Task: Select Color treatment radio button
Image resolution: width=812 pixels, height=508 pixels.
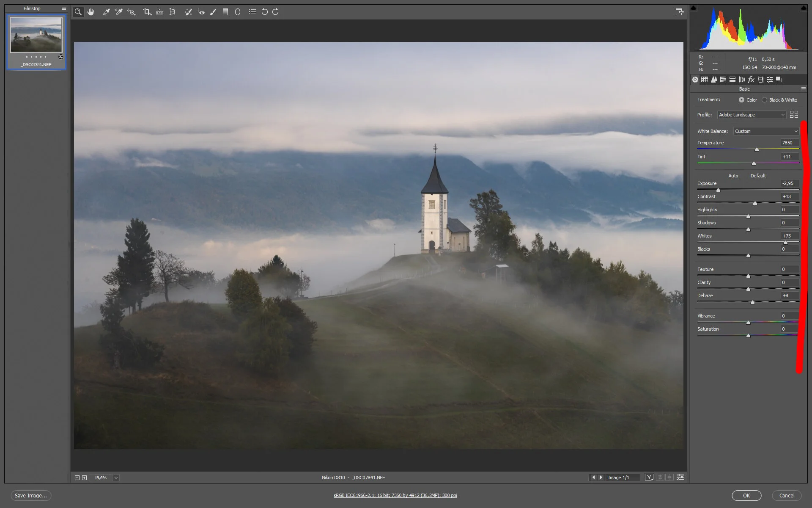Action: point(741,100)
